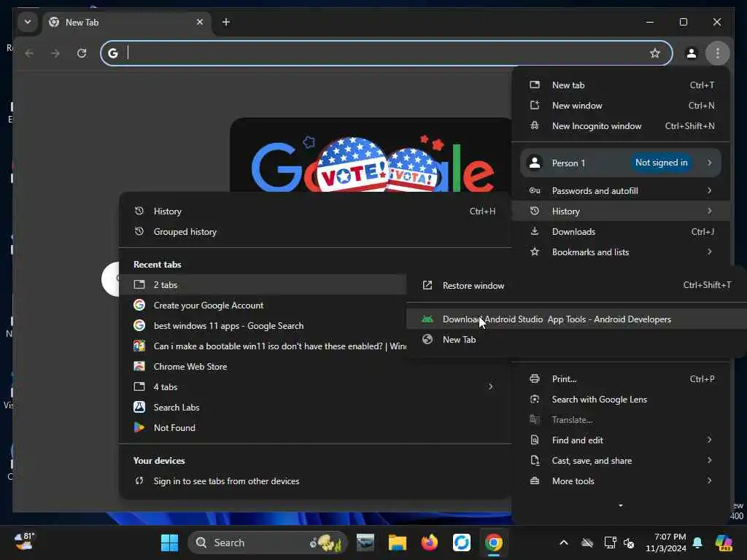Image resolution: width=747 pixels, height=560 pixels.
Task: Open a new tab with the plus button
Action: point(226,22)
